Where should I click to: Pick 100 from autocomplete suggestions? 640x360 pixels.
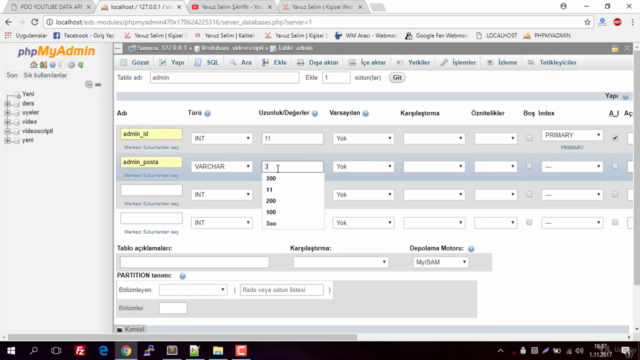coord(271,212)
